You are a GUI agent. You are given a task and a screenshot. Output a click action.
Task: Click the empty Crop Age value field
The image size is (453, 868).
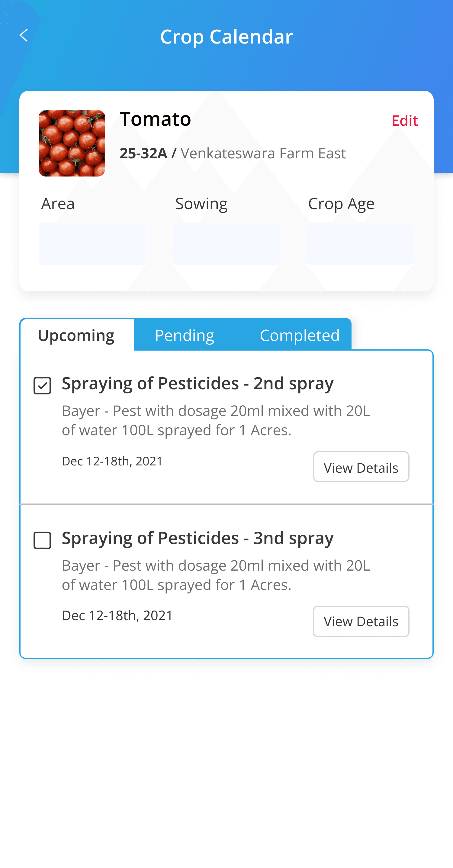[x=360, y=243]
